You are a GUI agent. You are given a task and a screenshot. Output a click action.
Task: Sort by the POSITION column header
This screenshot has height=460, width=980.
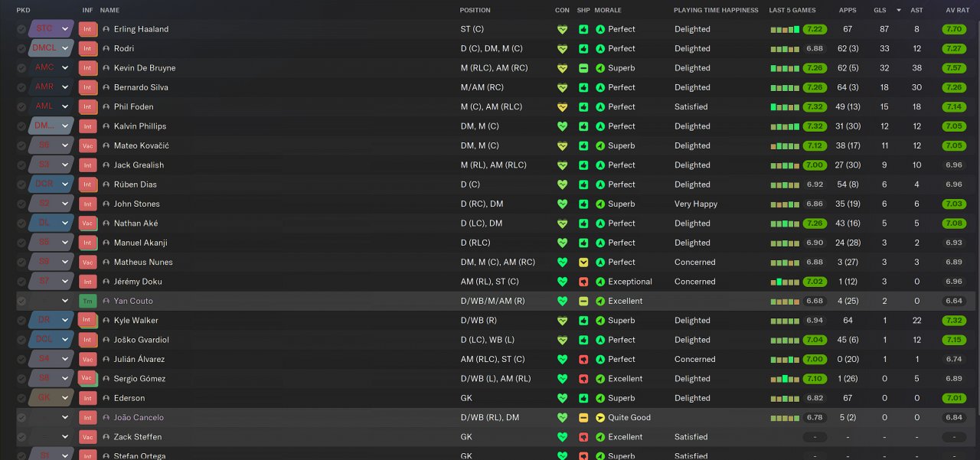pos(475,11)
